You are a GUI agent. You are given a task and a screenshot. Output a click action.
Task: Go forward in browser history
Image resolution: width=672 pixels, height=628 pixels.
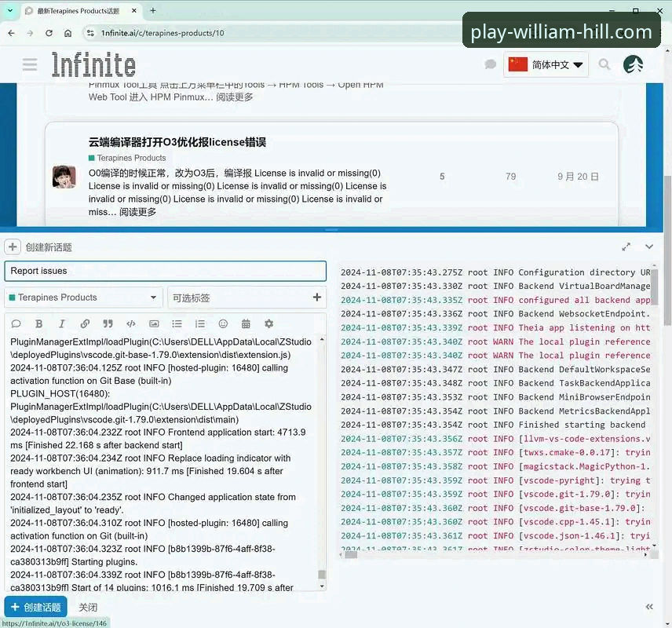coord(30,33)
